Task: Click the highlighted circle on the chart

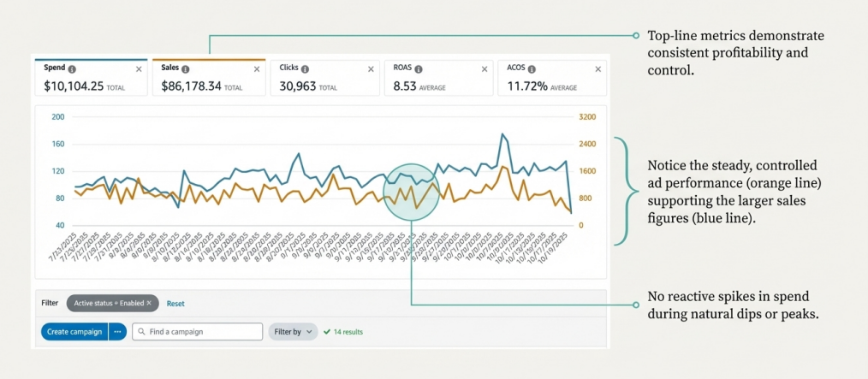Action: 412,190
